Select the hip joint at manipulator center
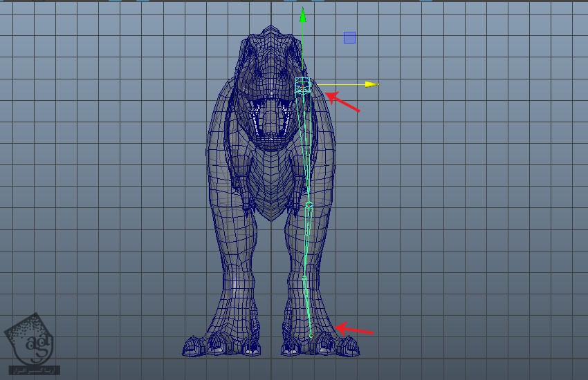588x380 pixels. (302, 85)
